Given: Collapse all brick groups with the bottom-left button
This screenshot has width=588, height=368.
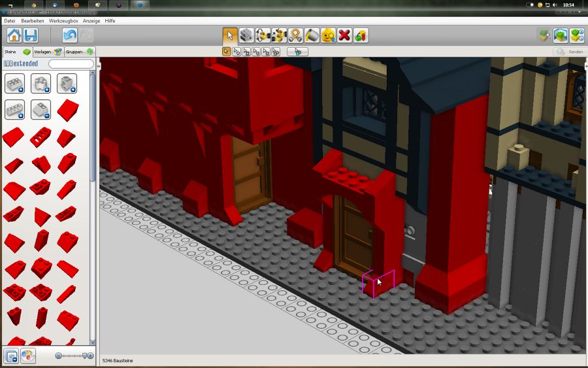Looking at the screenshot, I should (x=11, y=356).
